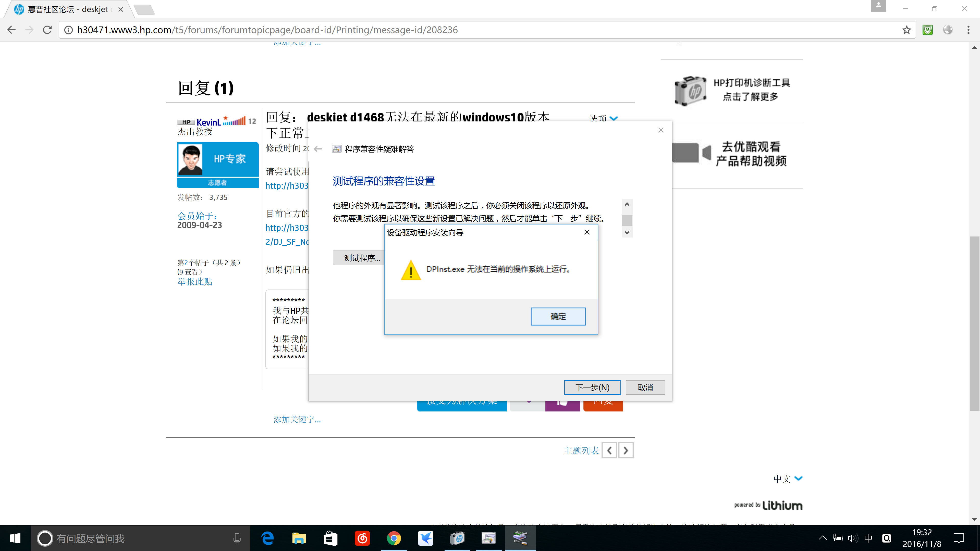Open File Explorer from the taskbar
Viewport: 980px width, 551px height.
point(299,539)
